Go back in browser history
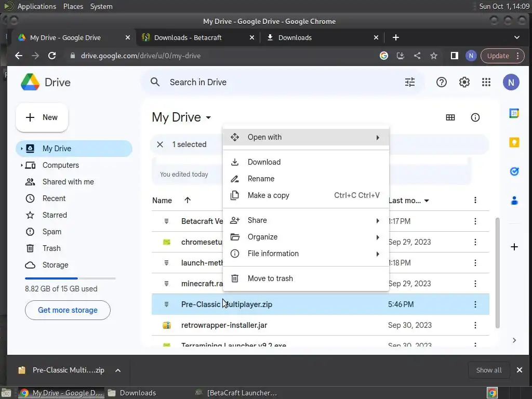Screen dimensions: 532x399 (19, 56)
